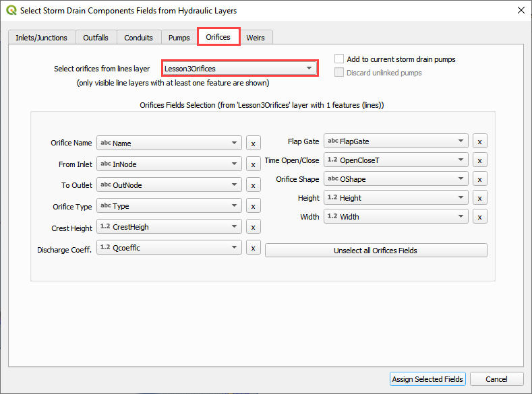The image size is (532, 394).
Task: Clear the Orifice Shape field selection
Action: [x=479, y=179]
